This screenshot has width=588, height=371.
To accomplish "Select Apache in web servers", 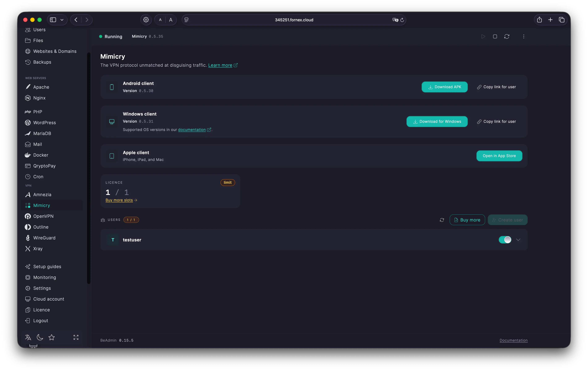I will 41,87.
